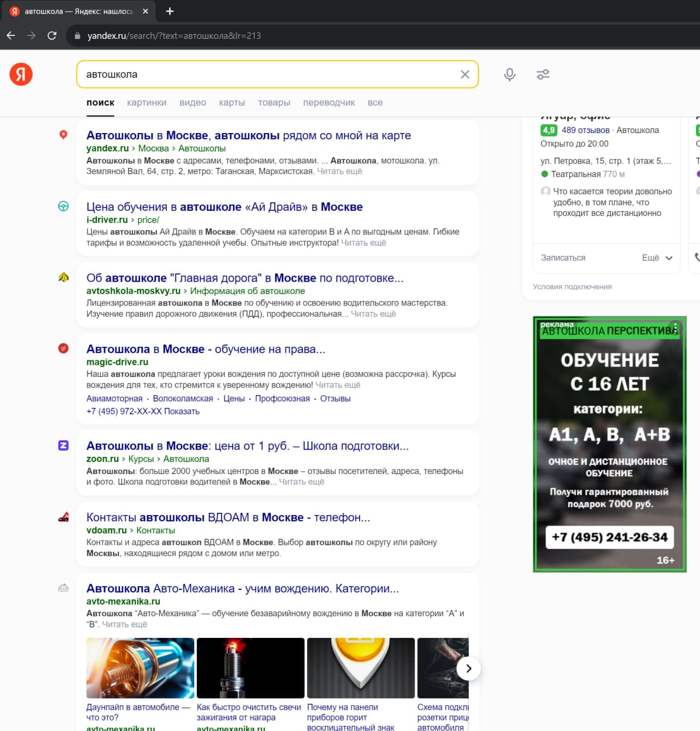The width and height of the screenshot is (700, 731).
Task: Open Автошкола Авто-Механика result title
Action: (x=243, y=588)
